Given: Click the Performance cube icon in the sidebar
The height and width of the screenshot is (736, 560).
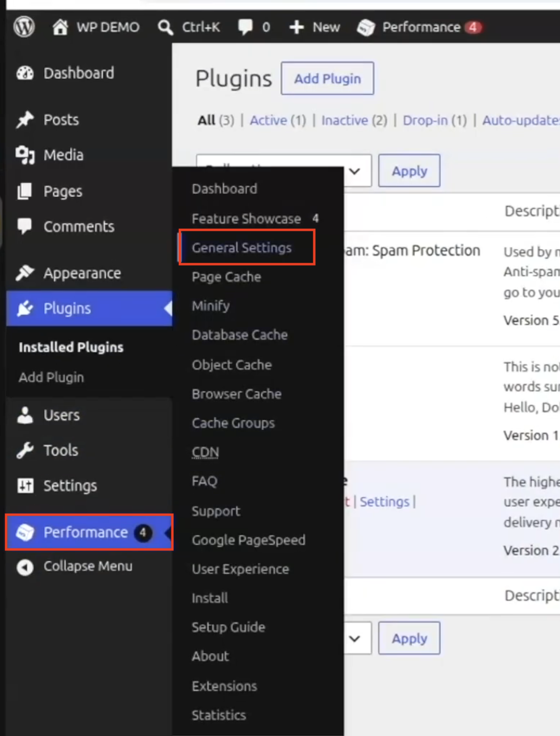Looking at the screenshot, I should click(x=25, y=532).
